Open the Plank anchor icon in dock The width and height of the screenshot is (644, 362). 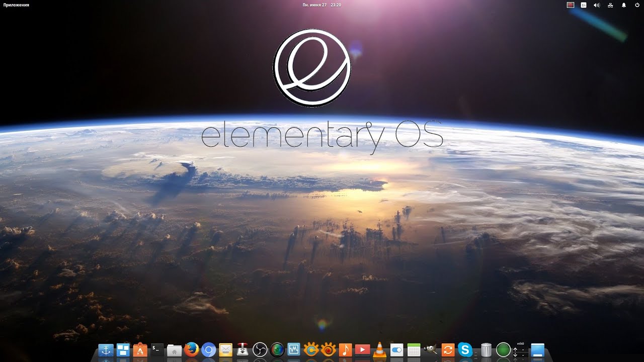pyautogui.click(x=106, y=350)
